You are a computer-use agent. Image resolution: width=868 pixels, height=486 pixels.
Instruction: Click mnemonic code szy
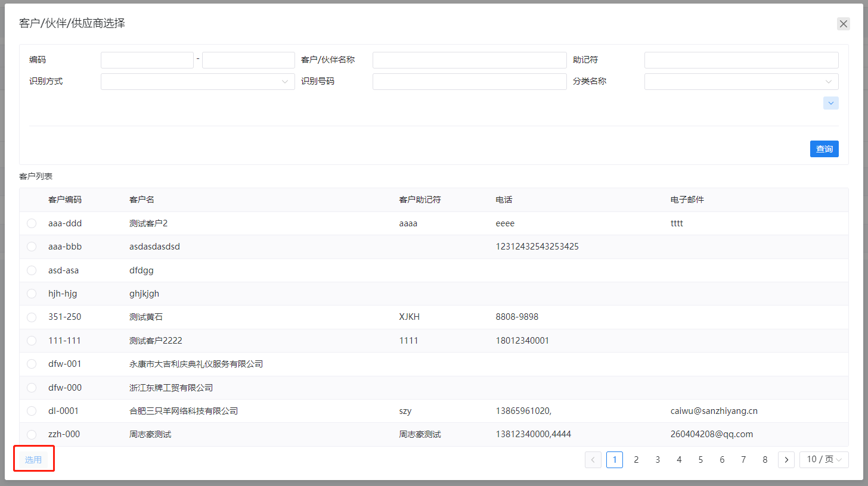coord(405,411)
